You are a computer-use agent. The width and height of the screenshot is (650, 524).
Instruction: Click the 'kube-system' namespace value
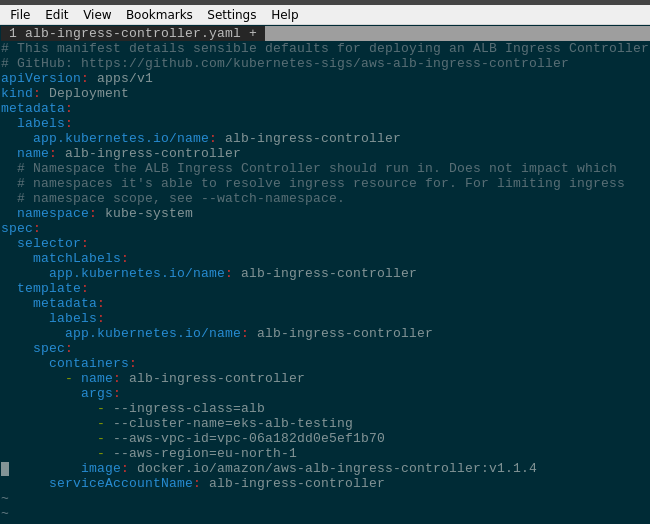pos(149,213)
